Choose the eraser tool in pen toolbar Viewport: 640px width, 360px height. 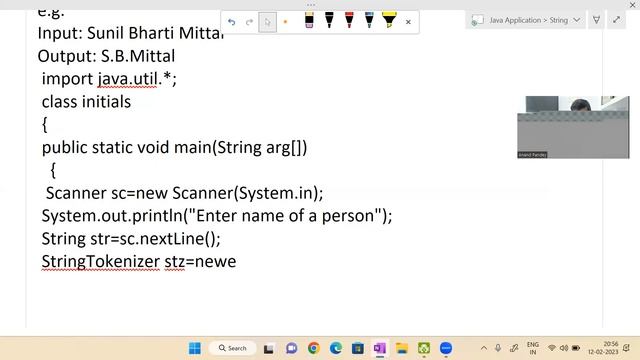coord(309,20)
